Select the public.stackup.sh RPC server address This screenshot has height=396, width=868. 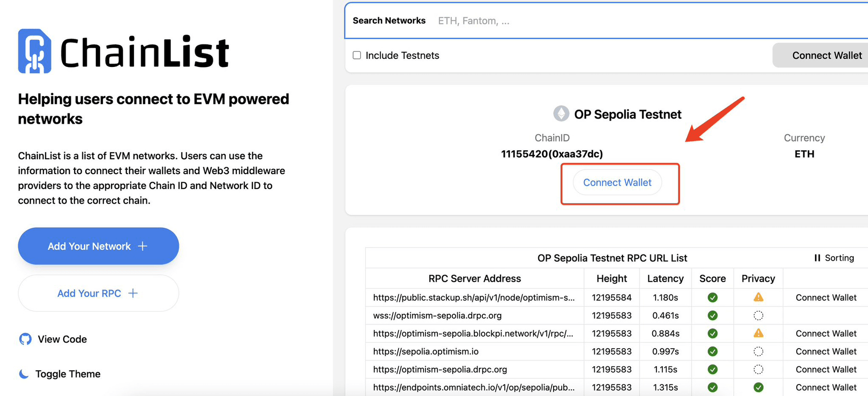(474, 297)
